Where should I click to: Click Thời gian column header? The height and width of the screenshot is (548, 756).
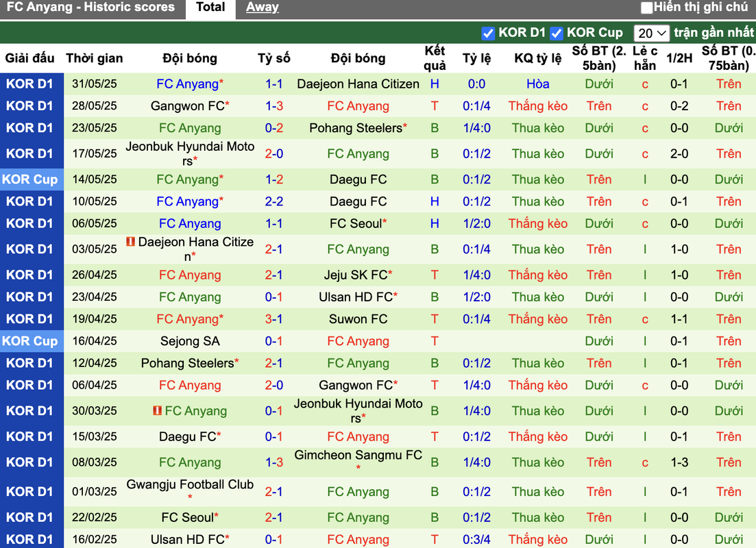point(95,58)
